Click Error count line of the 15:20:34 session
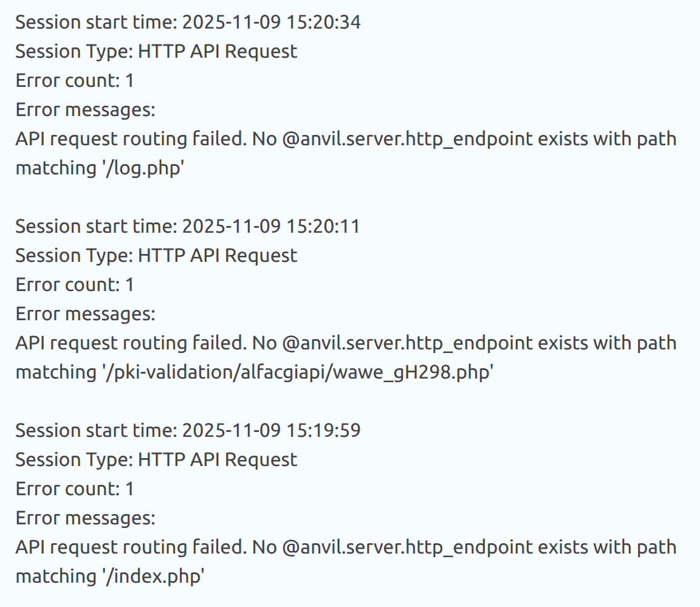 (74, 81)
